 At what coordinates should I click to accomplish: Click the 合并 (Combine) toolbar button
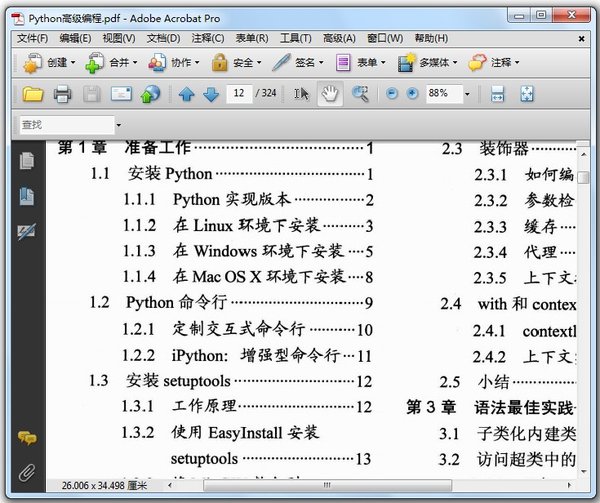(111, 62)
